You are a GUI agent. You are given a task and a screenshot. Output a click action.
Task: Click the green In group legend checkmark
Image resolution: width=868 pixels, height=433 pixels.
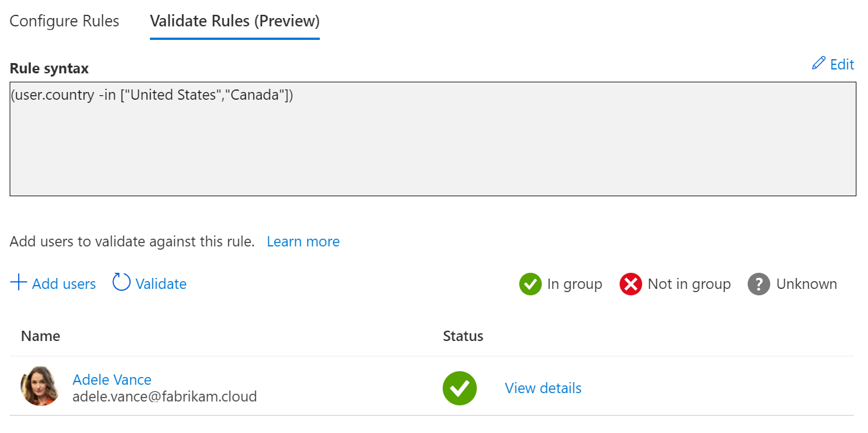(x=530, y=284)
